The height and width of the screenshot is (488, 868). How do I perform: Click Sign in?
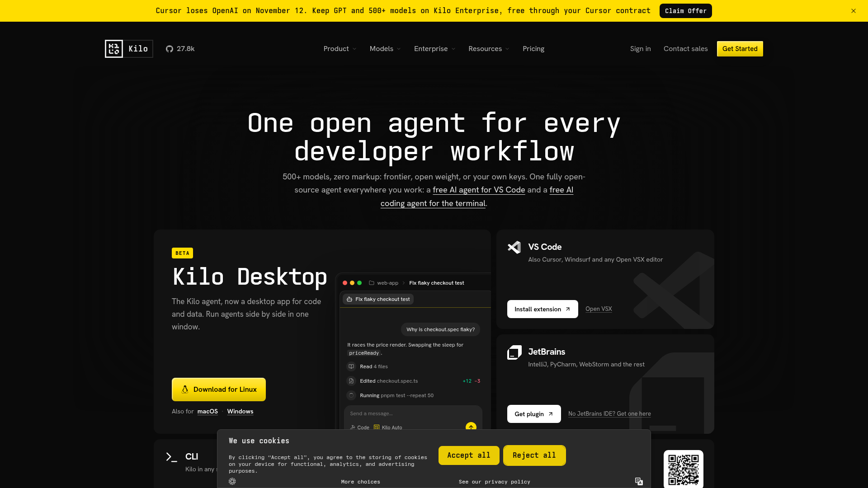[641, 49]
